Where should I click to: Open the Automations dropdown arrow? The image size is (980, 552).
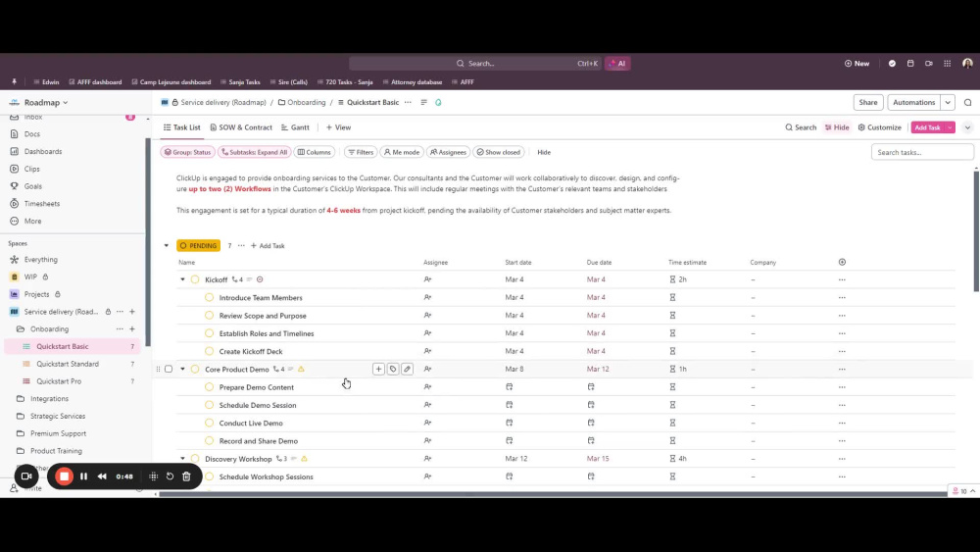[948, 103]
